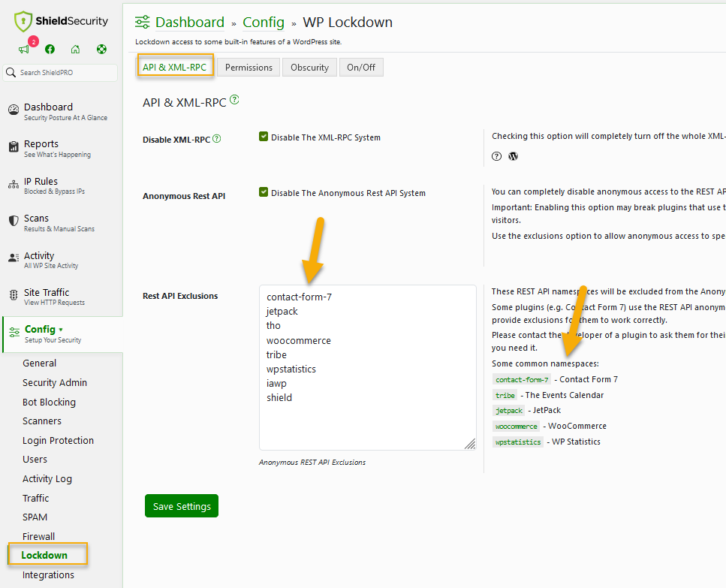Open Security Admin config submenu
The width and height of the screenshot is (726, 588).
coord(55,382)
